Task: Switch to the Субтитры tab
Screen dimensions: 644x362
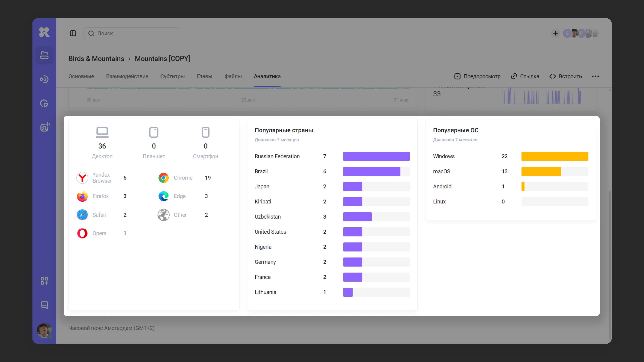Action: (x=172, y=76)
